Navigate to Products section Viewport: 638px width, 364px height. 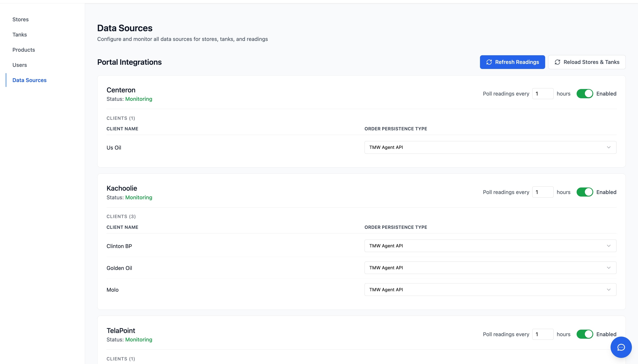coord(24,50)
